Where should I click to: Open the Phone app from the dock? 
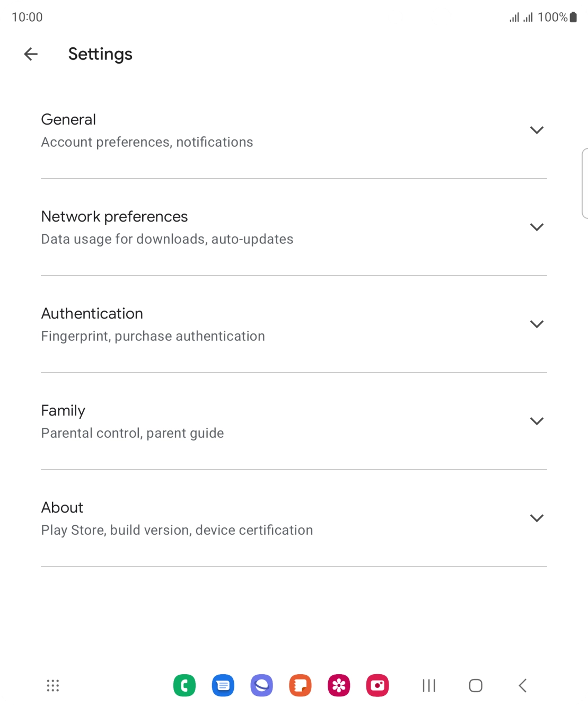point(184,685)
